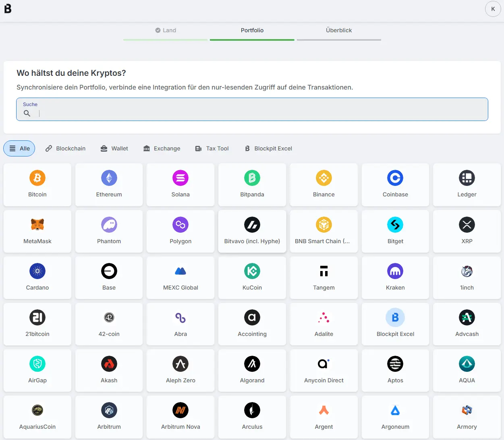Viewport: 504px width, 440px height.
Task: Choose Bitvavo (incl. Hyphe) card
Action: click(x=252, y=231)
